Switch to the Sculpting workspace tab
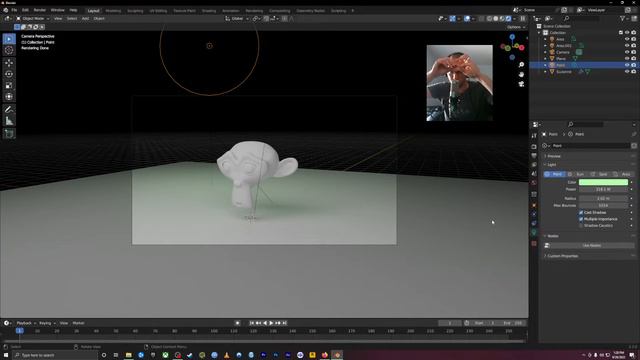The height and width of the screenshot is (360, 640). pyautogui.click(x=135, y=11)
